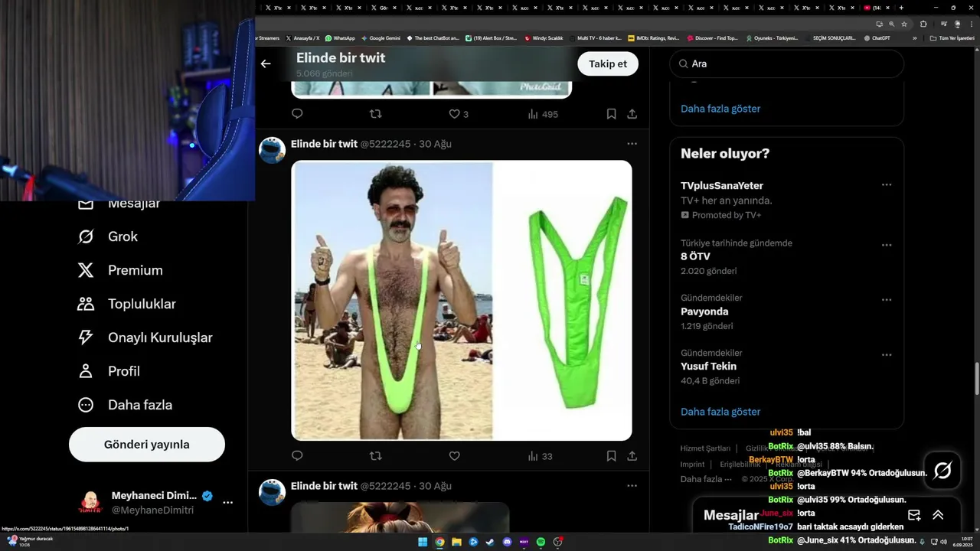Open a new browser tab

901,8
